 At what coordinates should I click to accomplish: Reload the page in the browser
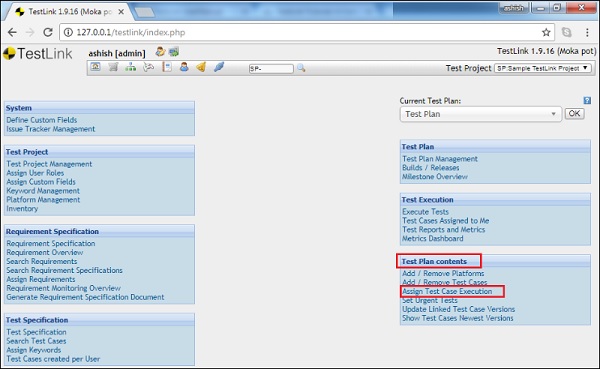(48, 33)
